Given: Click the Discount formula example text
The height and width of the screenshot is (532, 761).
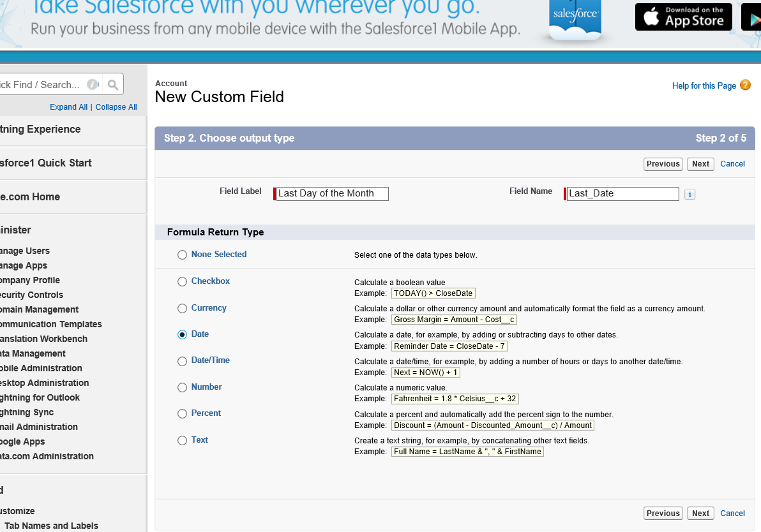Looking at the screenshot, I should pos(493,425).
